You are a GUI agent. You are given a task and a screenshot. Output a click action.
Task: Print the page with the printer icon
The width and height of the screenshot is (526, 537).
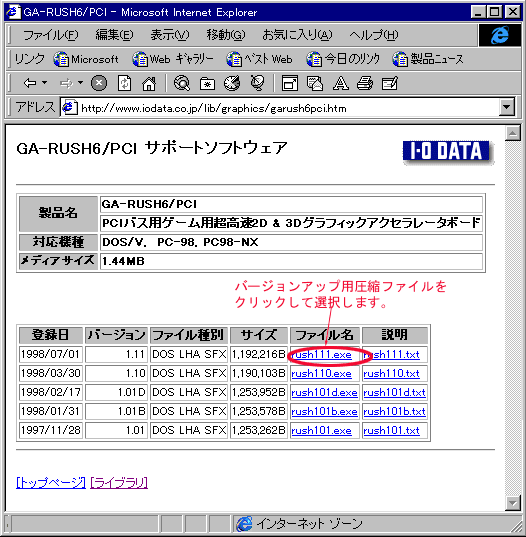(x=365, y=83)
